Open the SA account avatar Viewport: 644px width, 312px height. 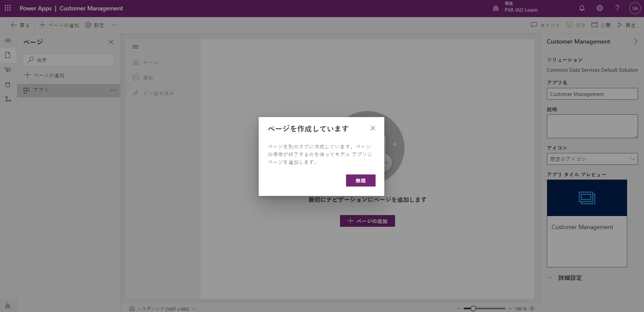(x=635, y=8)
